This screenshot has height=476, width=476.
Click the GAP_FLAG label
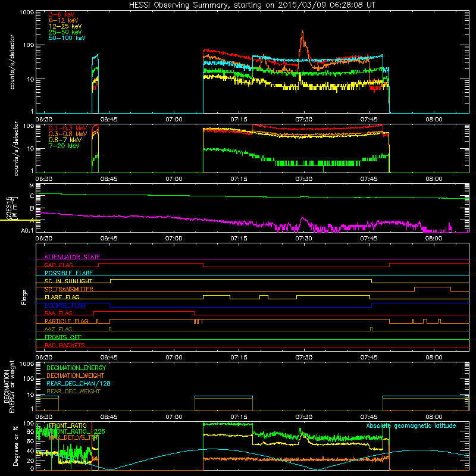pyautogui.click(x=58, y=265)
